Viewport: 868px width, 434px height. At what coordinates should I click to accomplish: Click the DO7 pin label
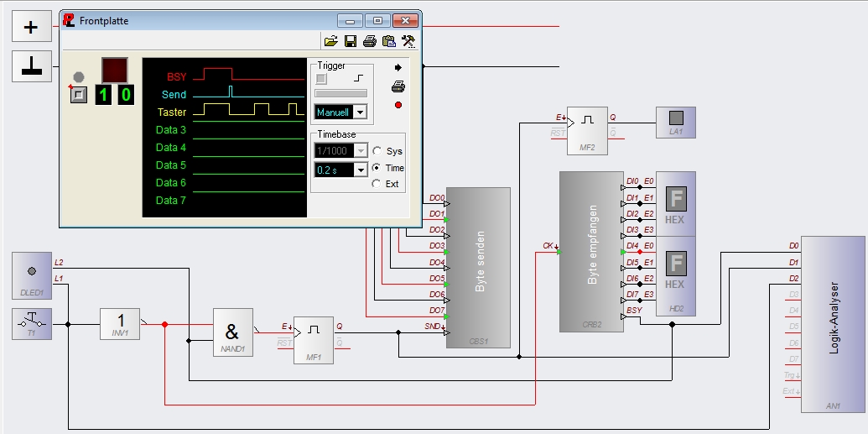point(437,311)
